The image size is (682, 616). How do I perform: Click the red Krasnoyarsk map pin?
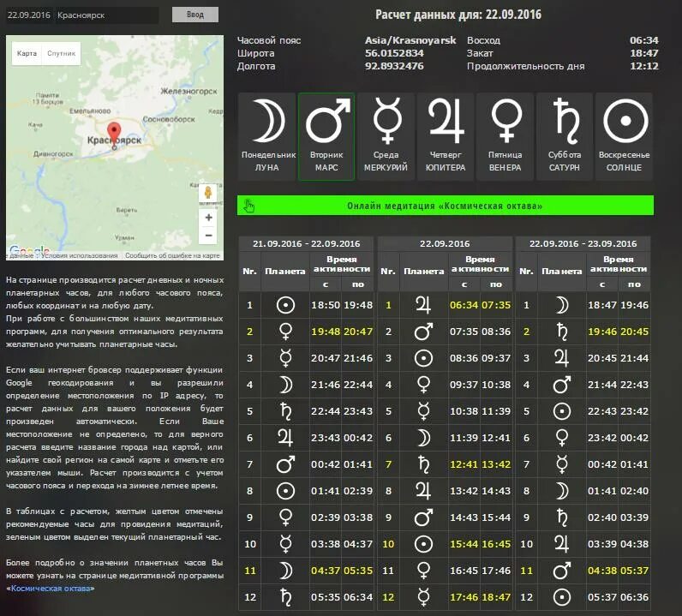tap(114, 134)
